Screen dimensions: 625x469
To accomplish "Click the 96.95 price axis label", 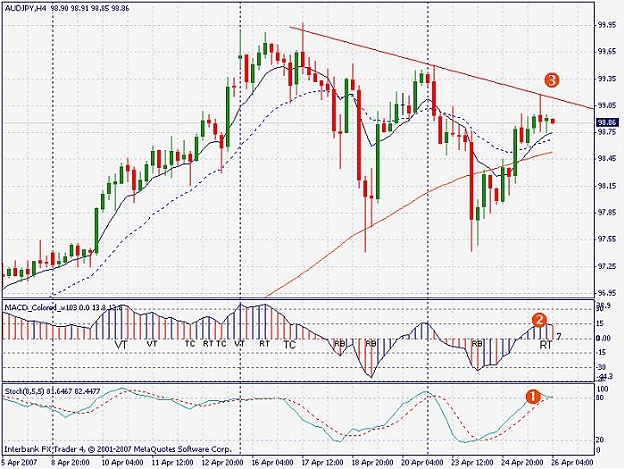I will click(607, 293).
